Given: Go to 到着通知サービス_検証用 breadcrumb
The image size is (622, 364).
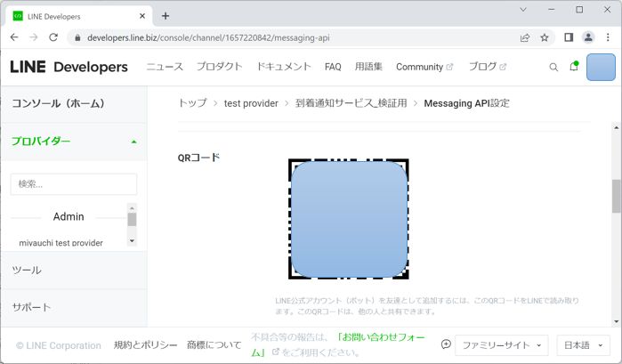Looking at the screenshot, I should pos(351,103).
